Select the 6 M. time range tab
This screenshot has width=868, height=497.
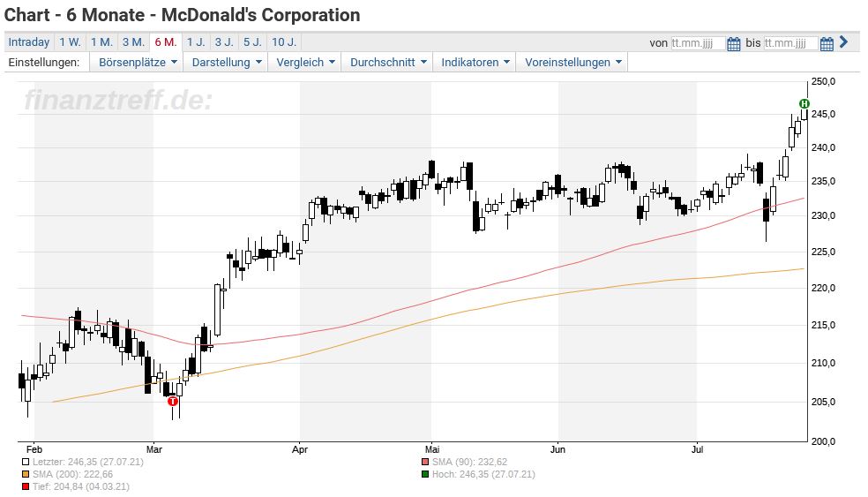point(166,42)
